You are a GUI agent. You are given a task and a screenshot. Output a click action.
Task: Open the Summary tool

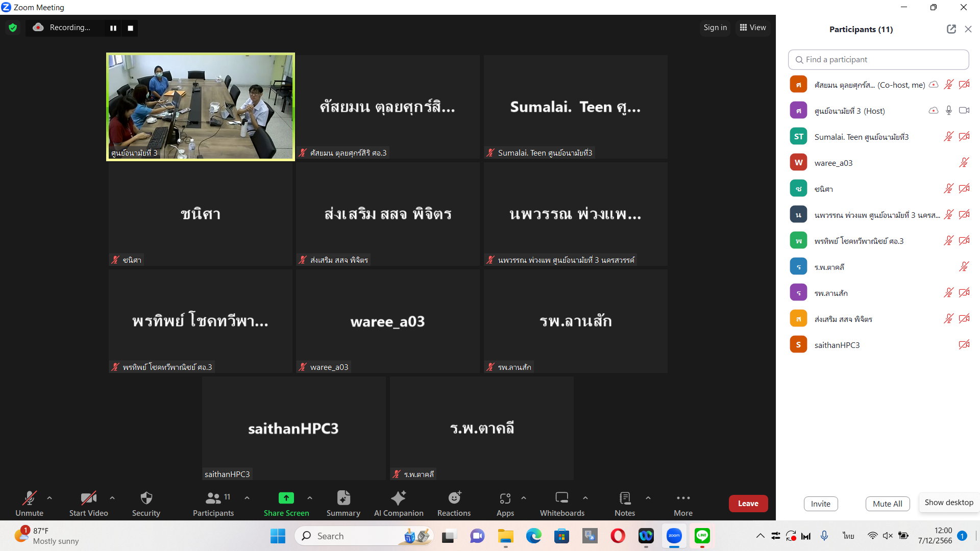pyautogui.click(x=344, y=503)
